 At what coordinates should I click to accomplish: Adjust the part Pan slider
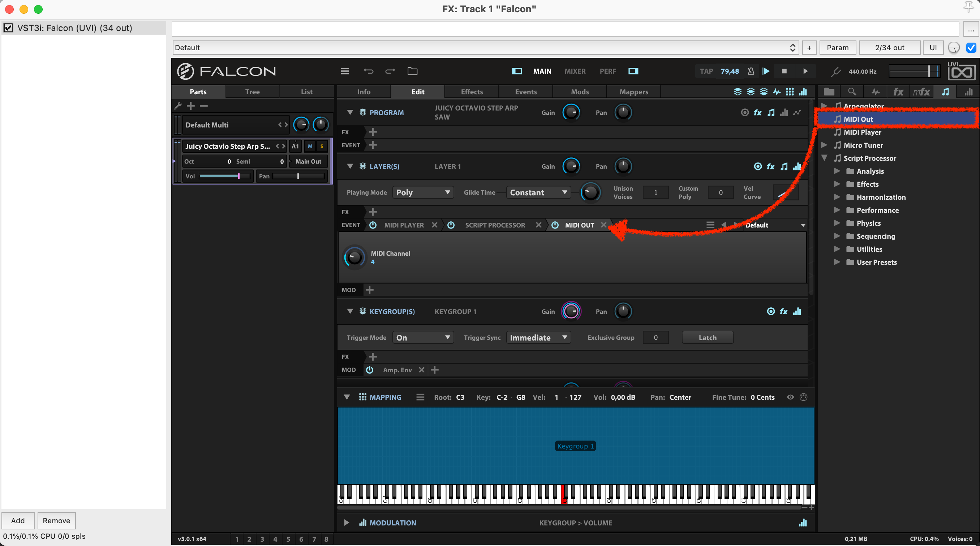[298, 176]
